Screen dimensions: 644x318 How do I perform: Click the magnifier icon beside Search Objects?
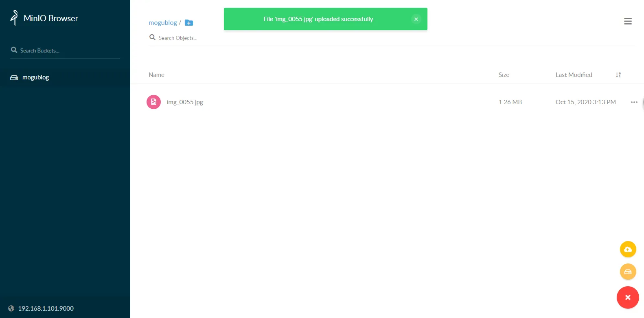click(152, 37)
